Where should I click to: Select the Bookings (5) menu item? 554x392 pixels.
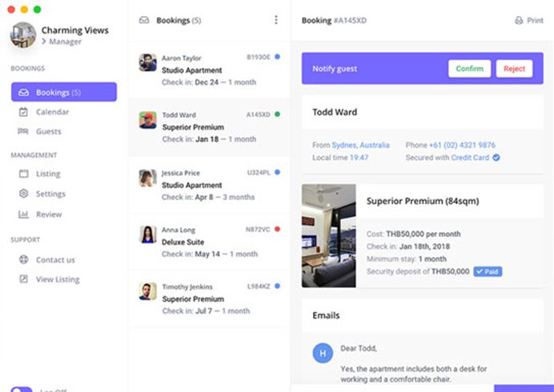tap(64, 92)
